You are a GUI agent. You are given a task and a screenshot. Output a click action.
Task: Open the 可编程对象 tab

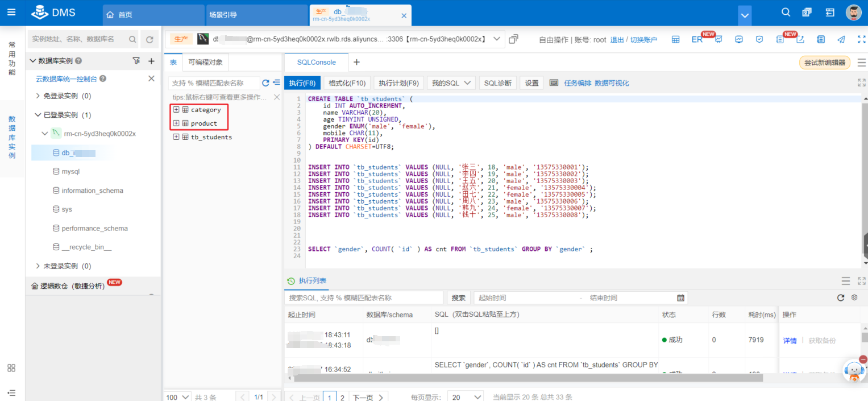[x=205, y=62]
